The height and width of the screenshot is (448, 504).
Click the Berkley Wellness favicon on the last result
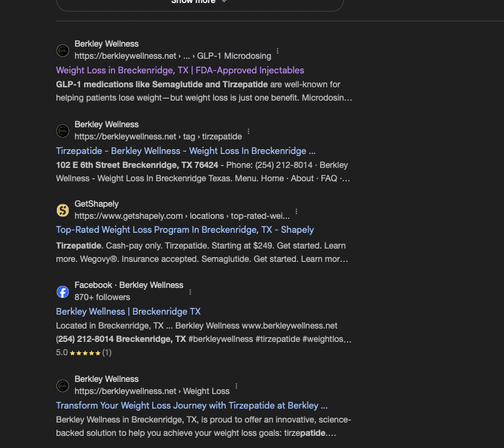(x=62, y=386)
